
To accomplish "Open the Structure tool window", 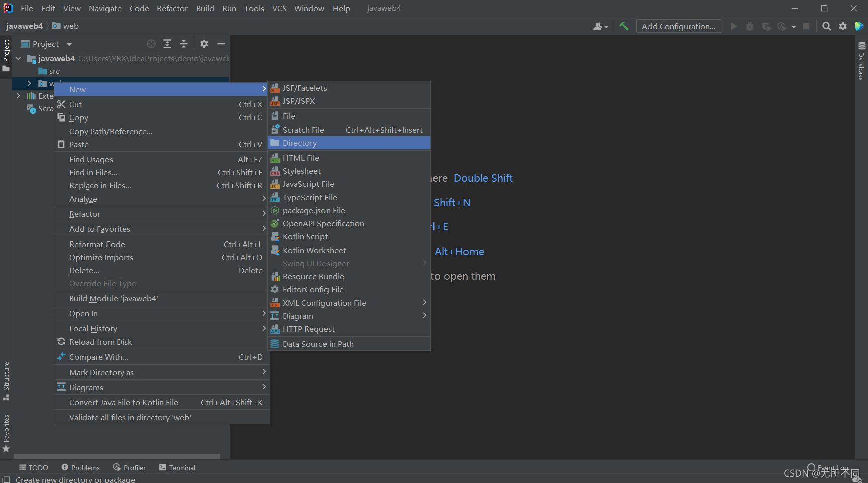I will coord(6,380).
